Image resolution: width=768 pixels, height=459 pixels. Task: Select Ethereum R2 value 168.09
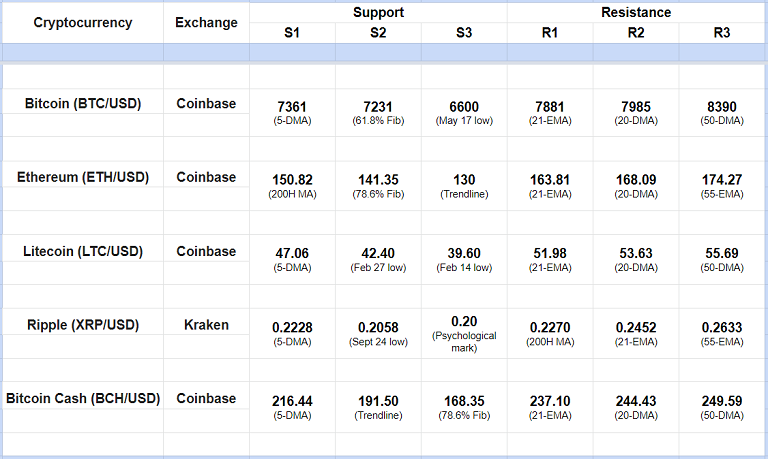(636, 180)
